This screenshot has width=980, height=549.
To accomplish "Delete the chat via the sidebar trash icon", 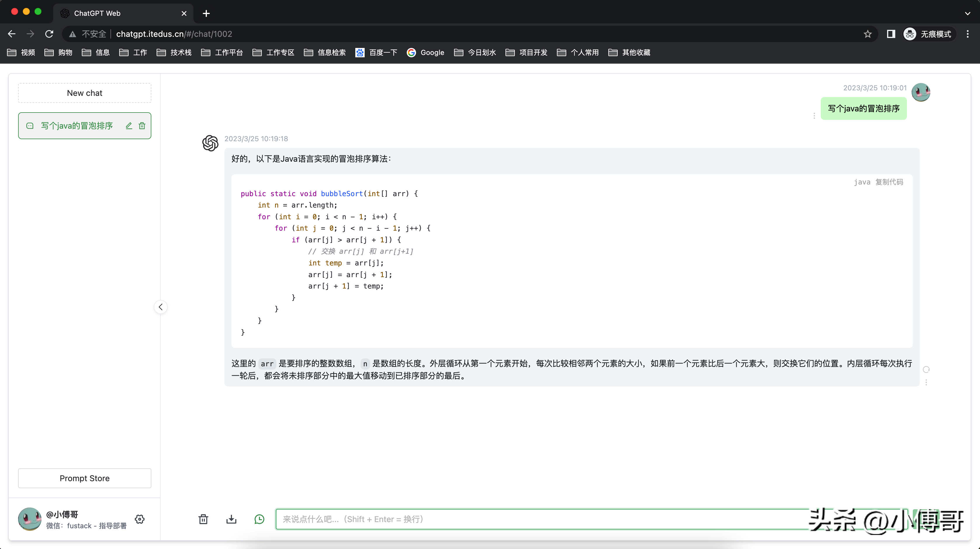I will (x=142, y=126).
